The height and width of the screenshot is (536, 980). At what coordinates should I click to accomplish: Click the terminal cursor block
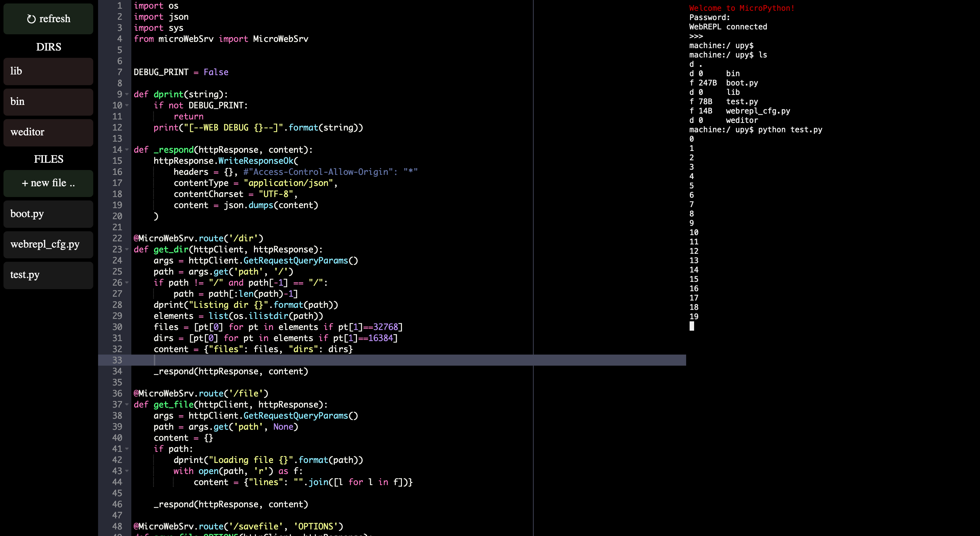tap(692, 326)
